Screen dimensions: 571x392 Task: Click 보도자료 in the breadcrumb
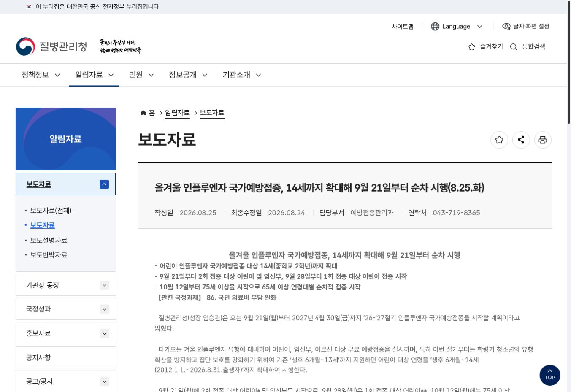point(212,113)
